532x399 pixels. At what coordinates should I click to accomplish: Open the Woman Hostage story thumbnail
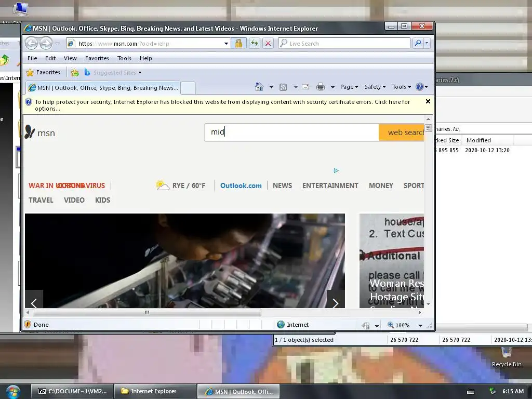[392, 261]
